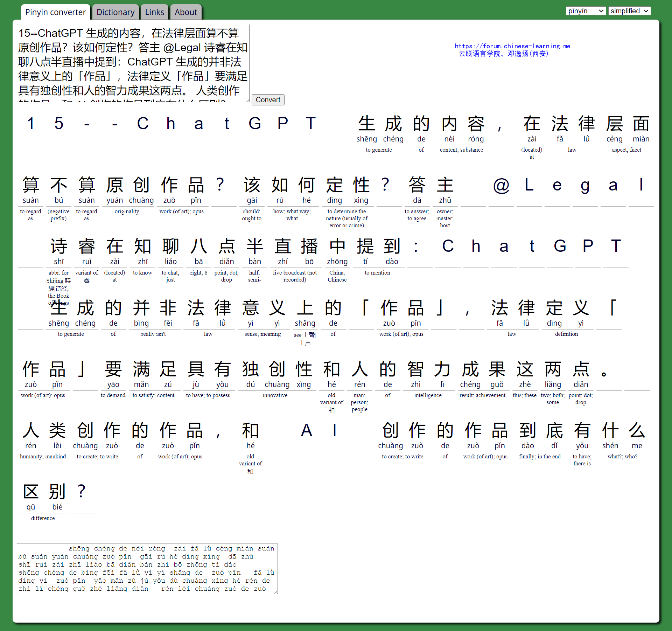Click the definition 'how; what way; what'
This screenshot has height=631, width=672.
[292, 215]
